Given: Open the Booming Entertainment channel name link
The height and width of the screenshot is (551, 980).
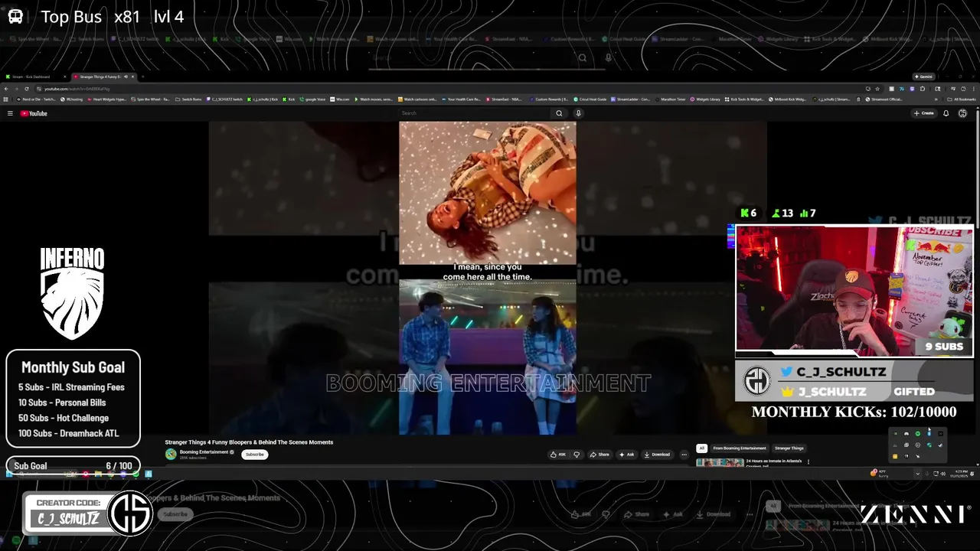Looking at the screenshot, I should click(204, 452).
